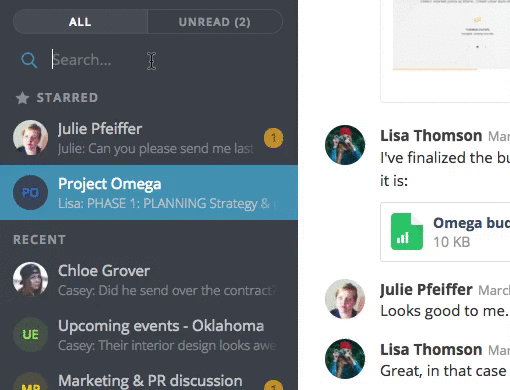Open the Omega budget file attachment
The image size is (510, 390).
[445, 232]
